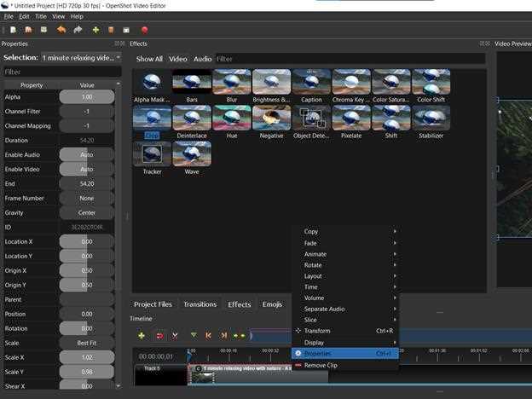Click the Alpha value slider in Properties
This screenshot has height=399, width=532.
point(87,96)
